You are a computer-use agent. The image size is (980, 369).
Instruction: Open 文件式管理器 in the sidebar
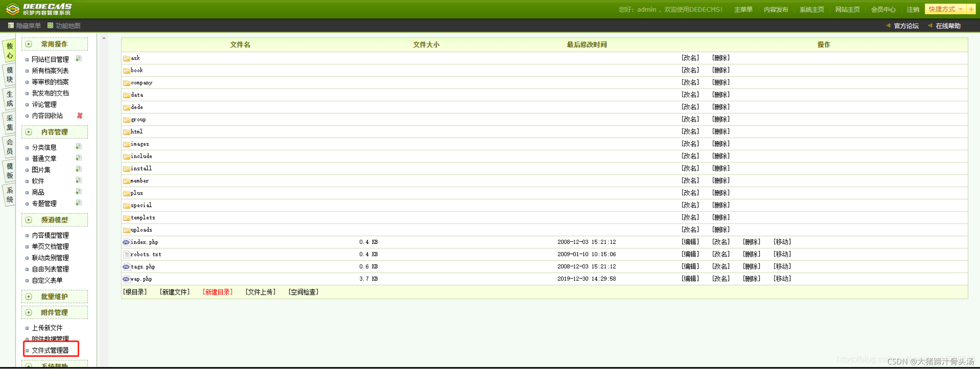coord(50,351)
